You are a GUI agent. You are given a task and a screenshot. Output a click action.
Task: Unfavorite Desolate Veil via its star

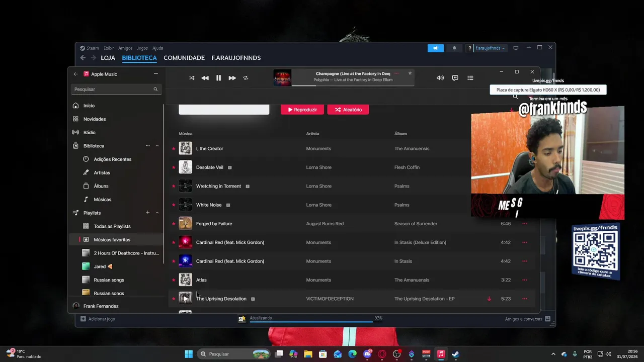point(174,167)
